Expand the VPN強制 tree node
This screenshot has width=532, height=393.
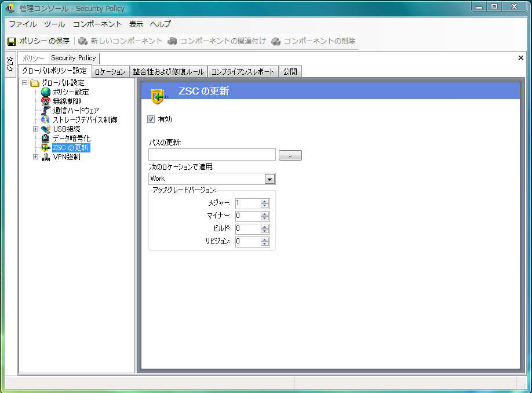tap(35, 157)
